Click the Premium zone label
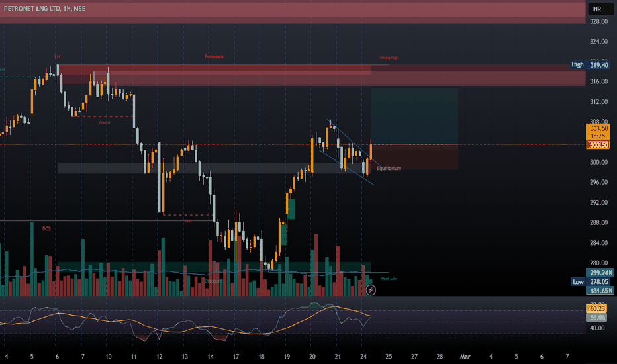The image size is (617, 364). [214, 57]
